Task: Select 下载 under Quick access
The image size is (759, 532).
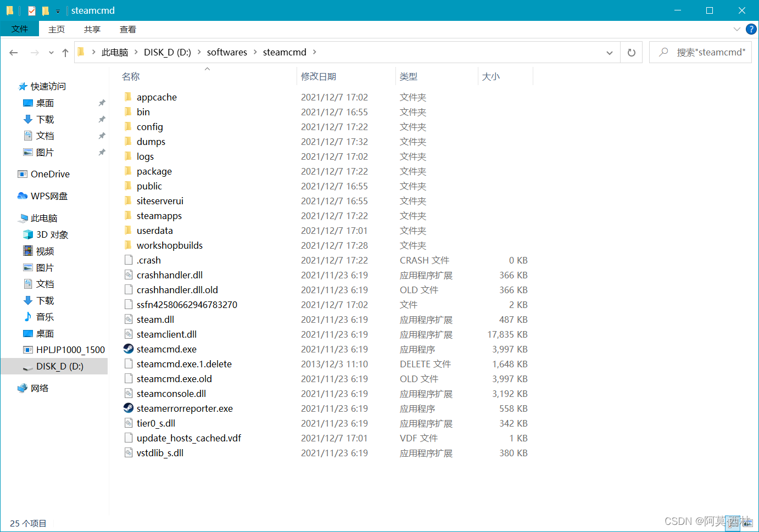Action: tap(45, 119)
